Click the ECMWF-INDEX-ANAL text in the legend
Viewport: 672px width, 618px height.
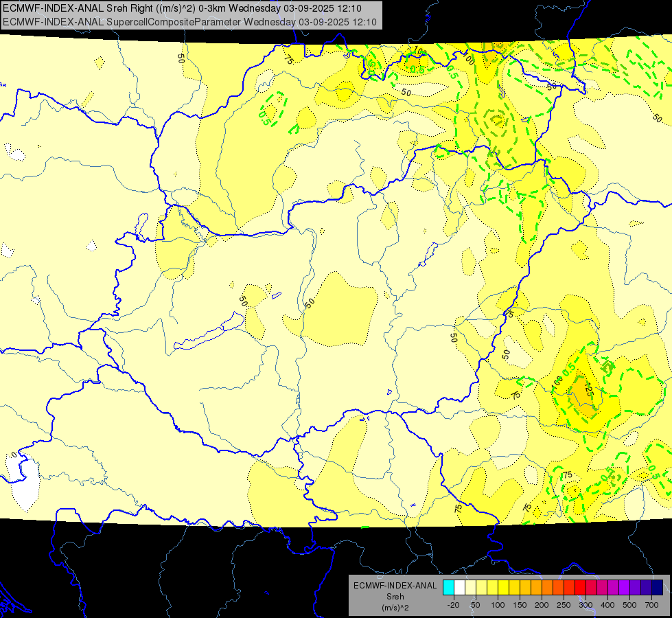click(395, 586)
